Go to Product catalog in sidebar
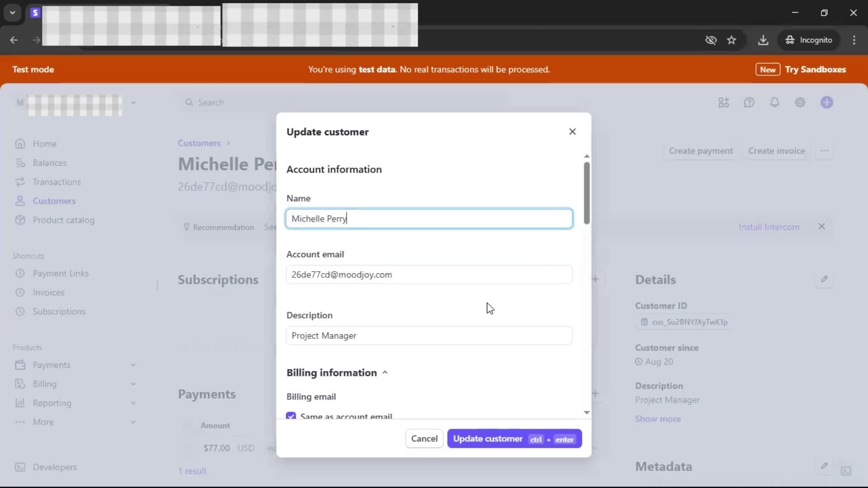 click(63, 220)
